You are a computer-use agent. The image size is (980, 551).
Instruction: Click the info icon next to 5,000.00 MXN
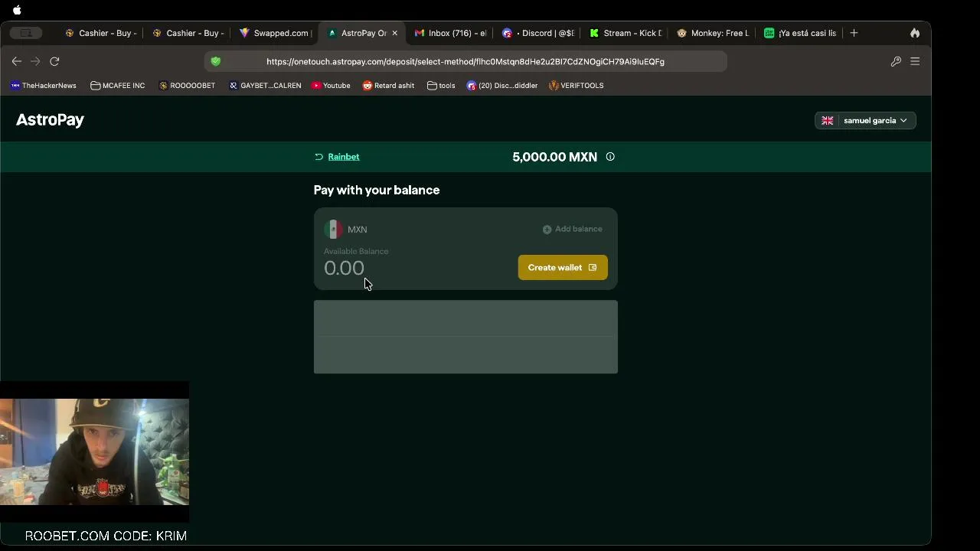(x=610, y=157)
